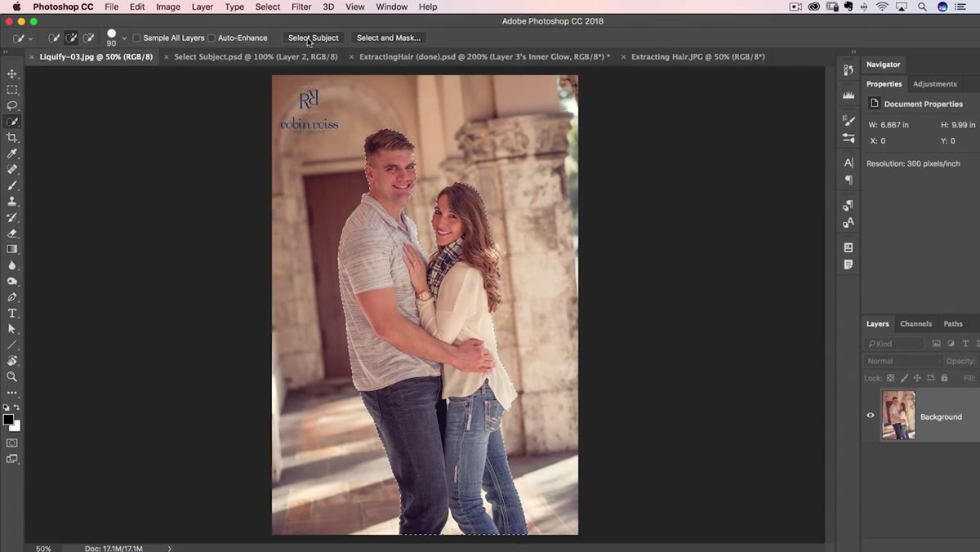Open the Histogram panel icon

(849, 95)
